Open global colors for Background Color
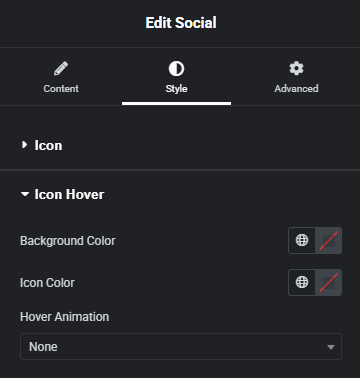Image resolution: width=360 pixels, height=378 pixels. coord(302,240)
